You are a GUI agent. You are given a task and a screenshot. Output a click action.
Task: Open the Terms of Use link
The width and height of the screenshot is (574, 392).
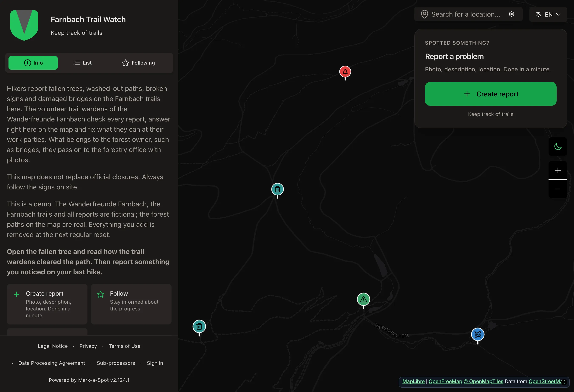point(124,346)
